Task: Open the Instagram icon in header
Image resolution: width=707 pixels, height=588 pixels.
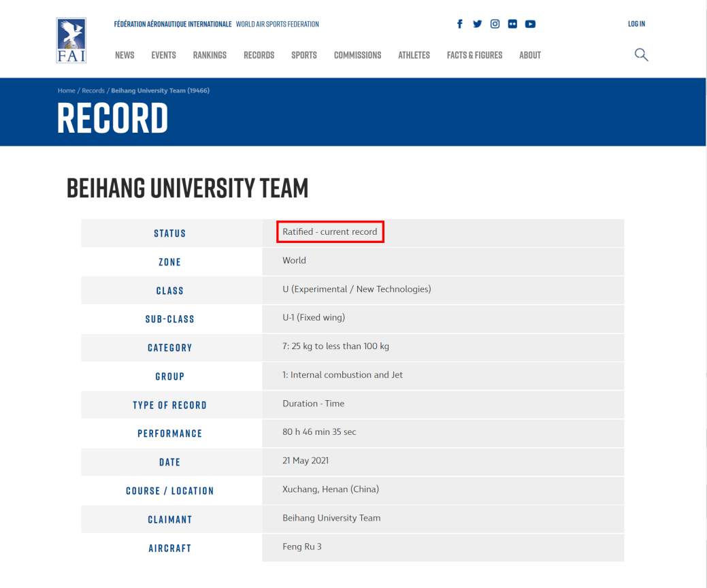Action: point(495,24)
